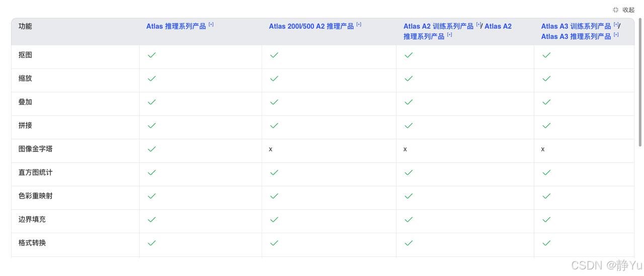Click 图像金字塔 checkmark under Atlas 推理系列产品
The width and height of the screenshot is (644, 276).
pos(151,149)
